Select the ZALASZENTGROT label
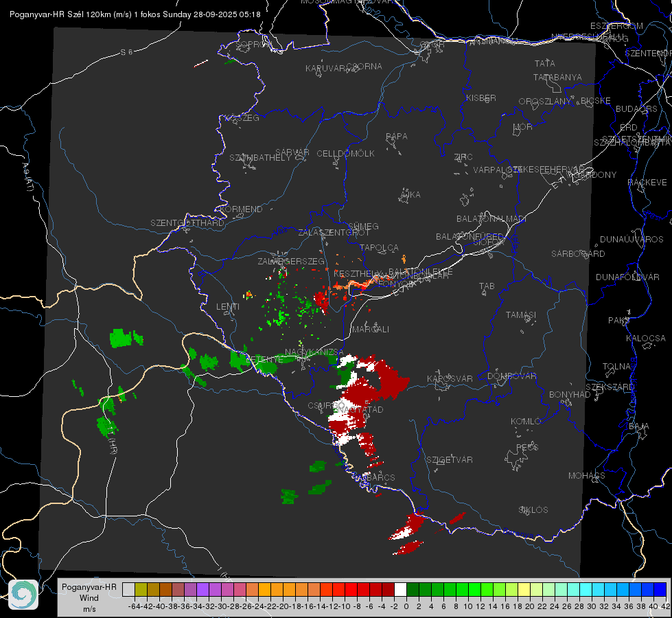This screenshot has width=672, height=618. (x=334, y=233)
